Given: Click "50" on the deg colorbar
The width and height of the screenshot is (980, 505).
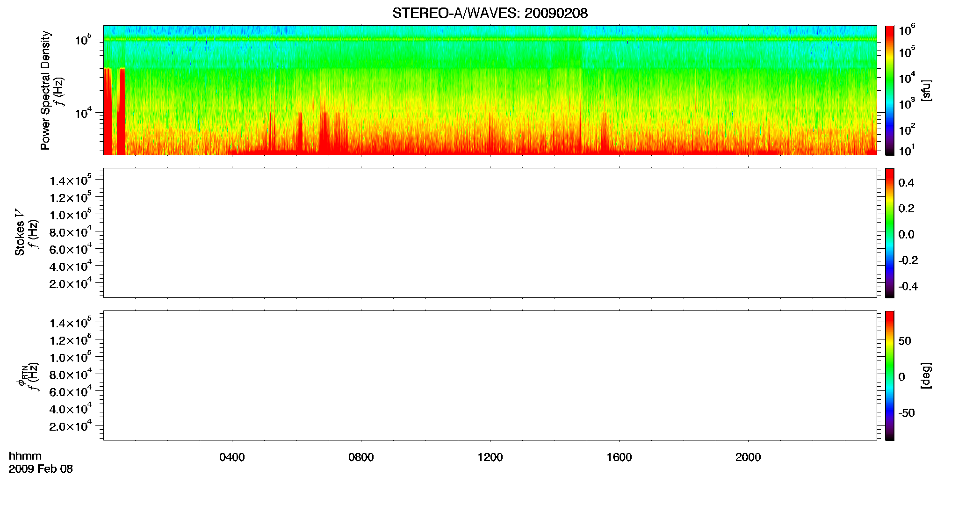Looking at the screenshot, I should (x=905, y=341).
